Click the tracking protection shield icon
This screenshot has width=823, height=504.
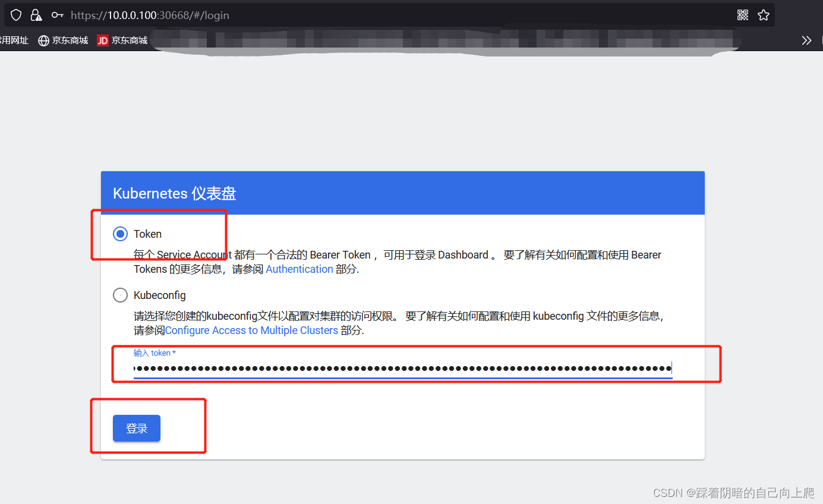(16, 14)
